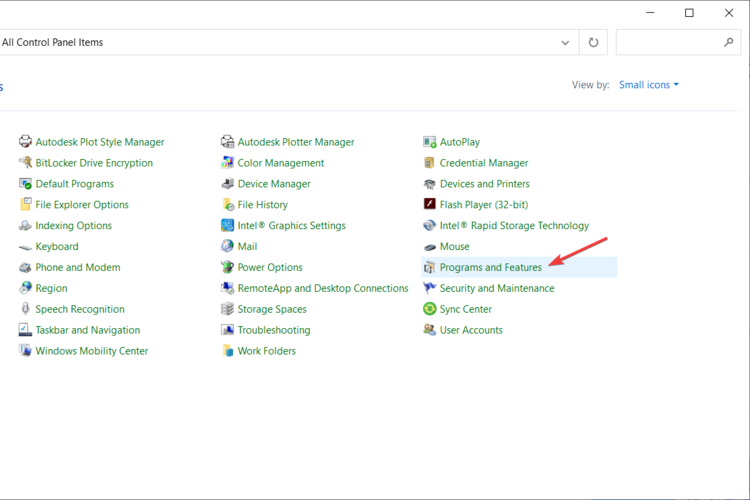Click the Color Management icon
The image size is (750, 500).
[228, 163]
